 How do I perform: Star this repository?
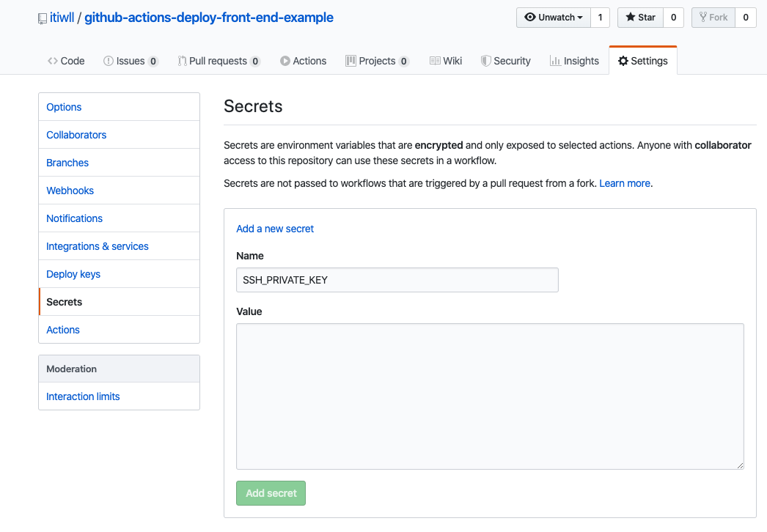click(640, 18)
